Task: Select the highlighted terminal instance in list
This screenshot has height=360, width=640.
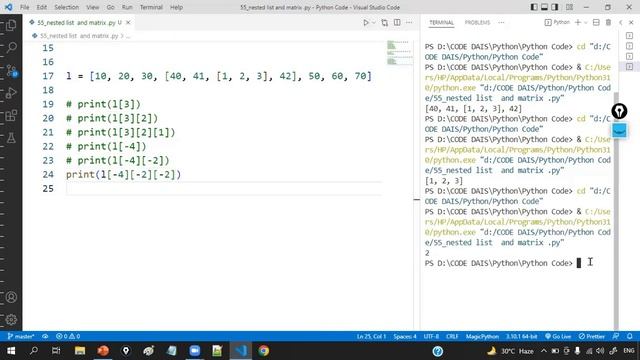Action: [x=629, y=67]
